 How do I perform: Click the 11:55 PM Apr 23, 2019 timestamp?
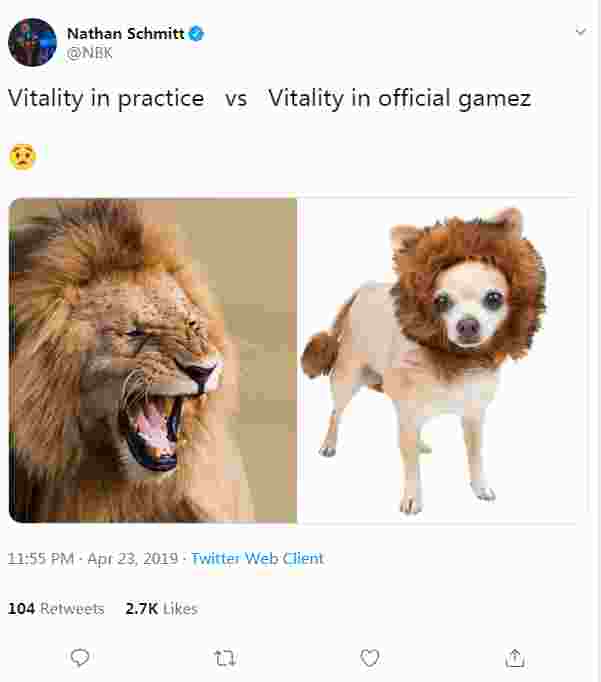pyautogui.click(x=93, y=558)
